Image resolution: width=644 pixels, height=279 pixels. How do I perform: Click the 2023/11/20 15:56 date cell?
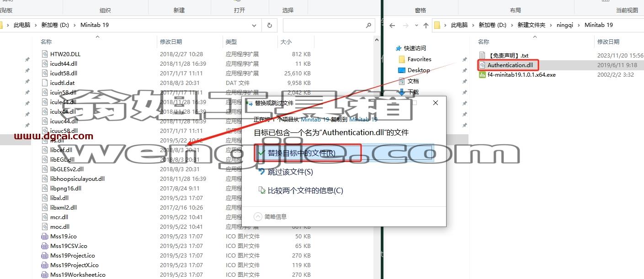[620, 55]
